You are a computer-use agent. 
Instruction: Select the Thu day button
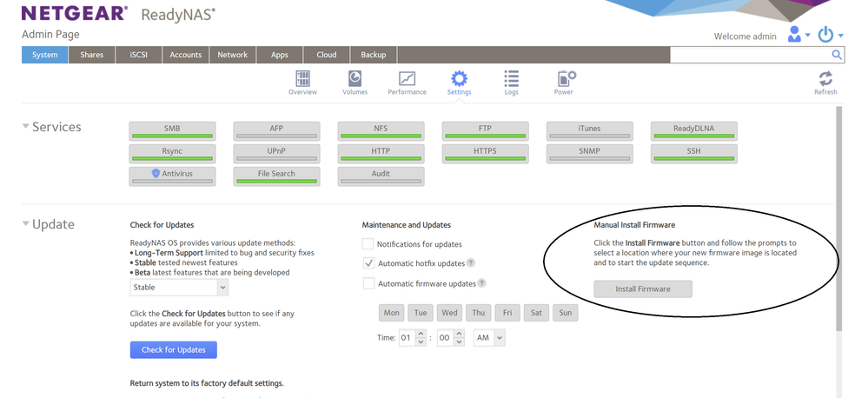point(478,313)
